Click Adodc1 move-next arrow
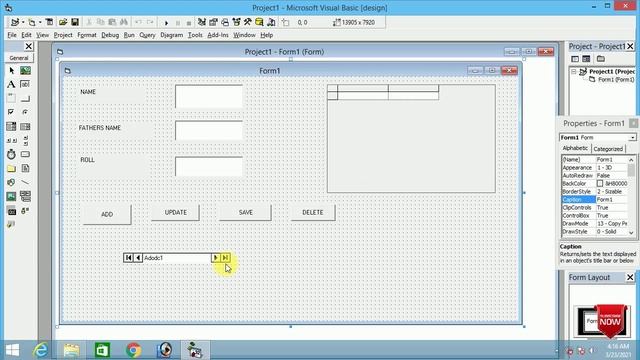The width and height of the screenshot is (640, 360). point(216,258)
